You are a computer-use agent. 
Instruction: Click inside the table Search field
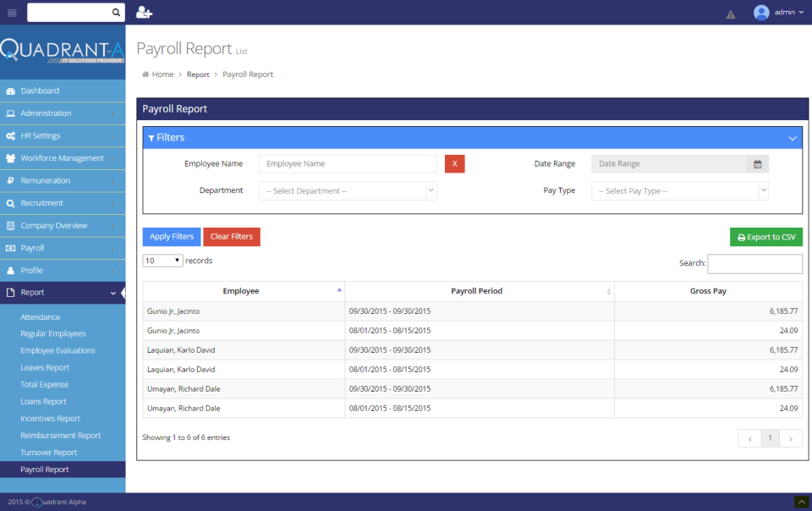(754, 263)
